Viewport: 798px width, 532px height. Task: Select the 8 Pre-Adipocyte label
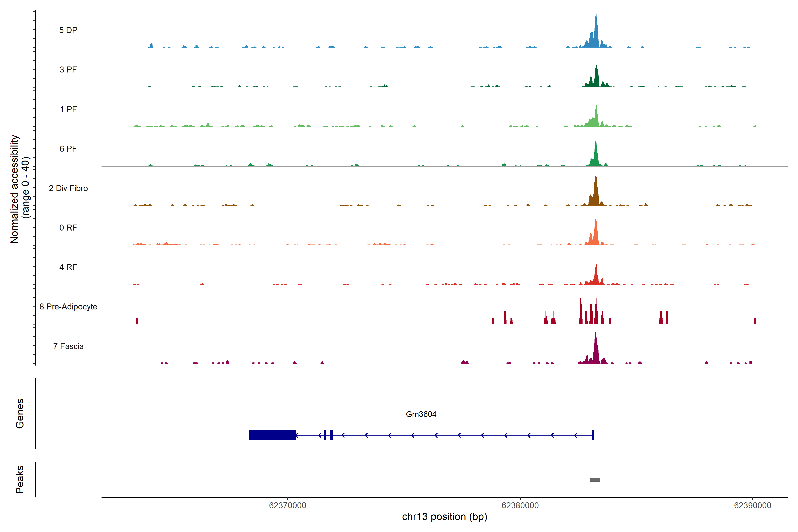(x=68, y=307)
